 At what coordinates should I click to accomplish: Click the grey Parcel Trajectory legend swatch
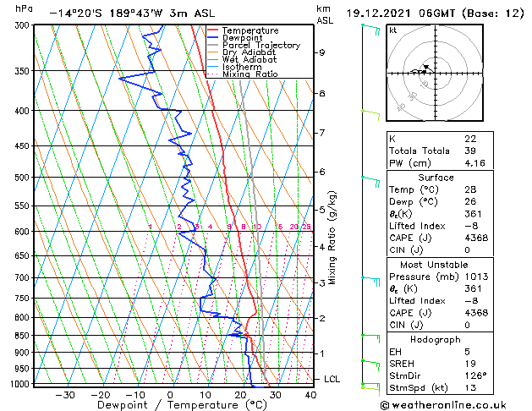pyautogui.click(x=213, y=45)
